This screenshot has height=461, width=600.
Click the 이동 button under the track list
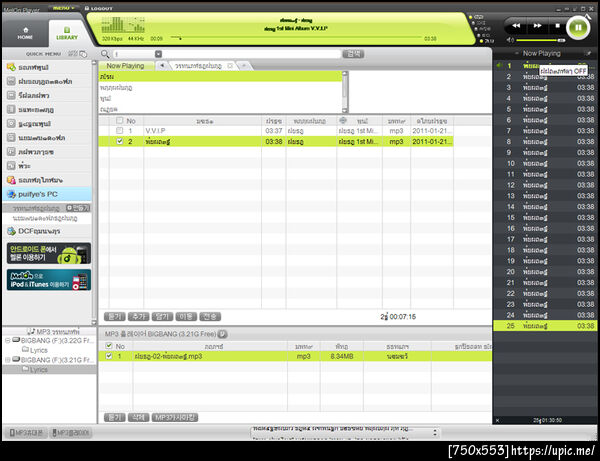pyautogui.click(x=186, y=317)
